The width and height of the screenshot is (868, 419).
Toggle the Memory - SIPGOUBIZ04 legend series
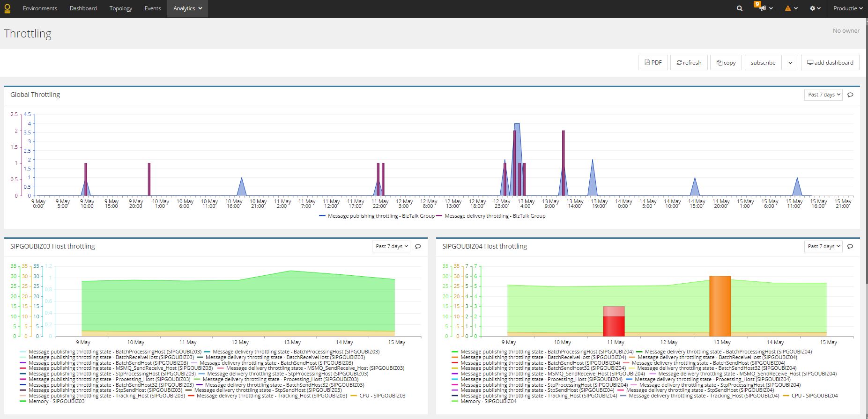pos(484,401)
